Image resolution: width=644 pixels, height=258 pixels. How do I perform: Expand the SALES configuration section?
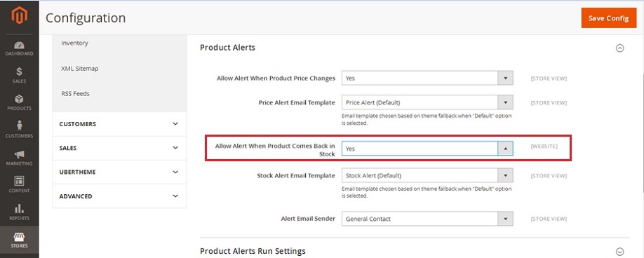tap(119, 148)
